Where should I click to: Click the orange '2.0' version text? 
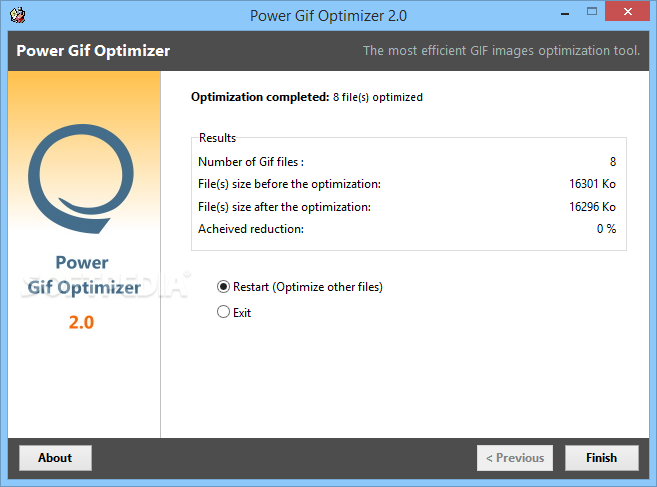pos(81,322)
